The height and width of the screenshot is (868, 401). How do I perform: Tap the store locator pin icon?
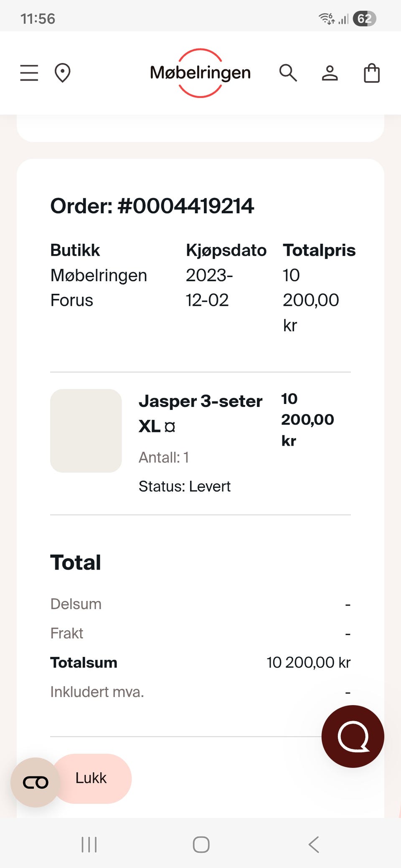pyautogui.click(x=63, y=73)
